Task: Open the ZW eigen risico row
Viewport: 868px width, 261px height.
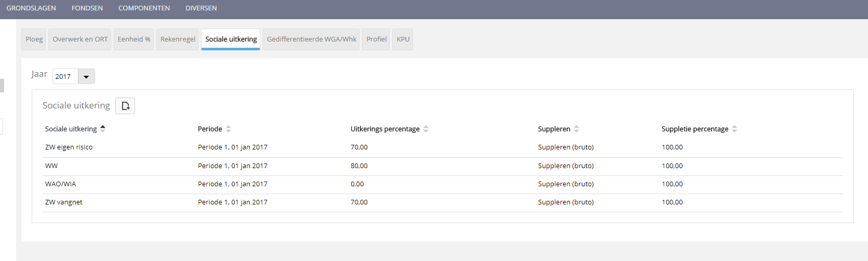Action: [x=69, y=147]
